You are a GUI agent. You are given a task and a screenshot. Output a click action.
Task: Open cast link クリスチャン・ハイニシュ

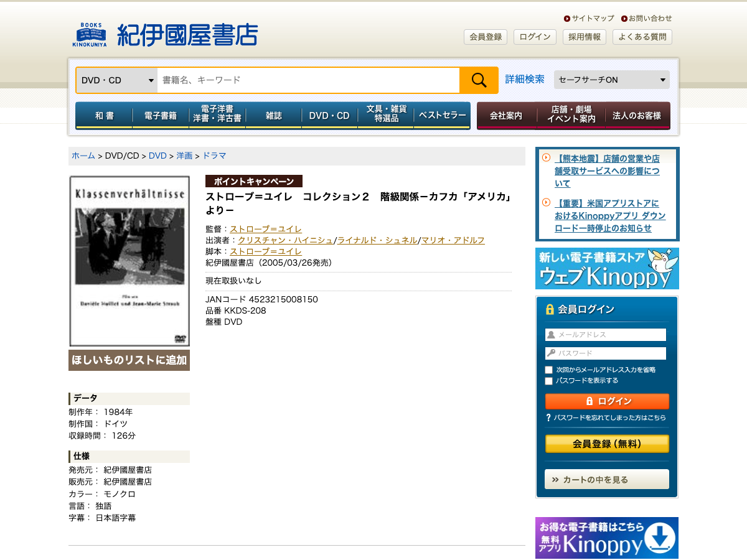[286, 240]
